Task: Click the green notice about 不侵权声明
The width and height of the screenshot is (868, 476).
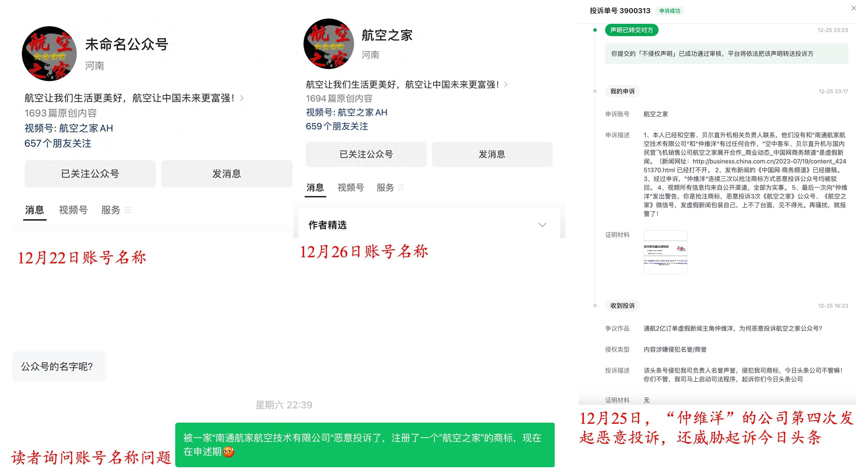Action: click(x=727, y=54)
